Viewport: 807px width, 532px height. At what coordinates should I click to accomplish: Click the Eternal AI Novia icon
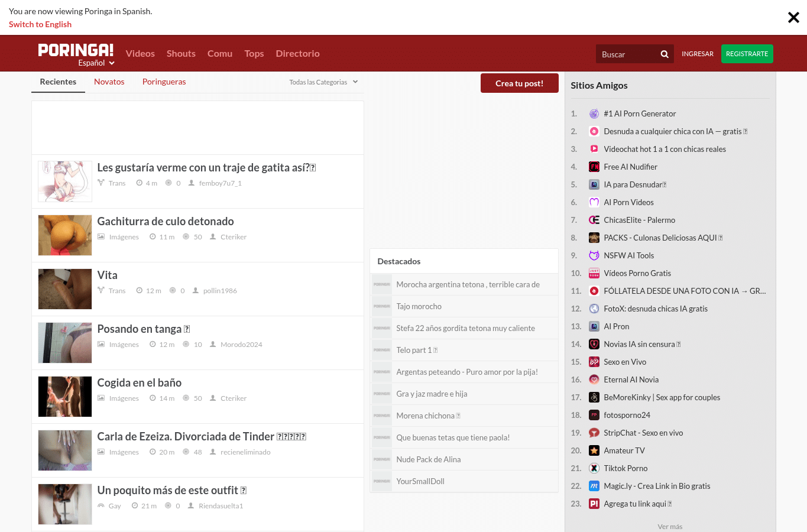pos(594,379)
